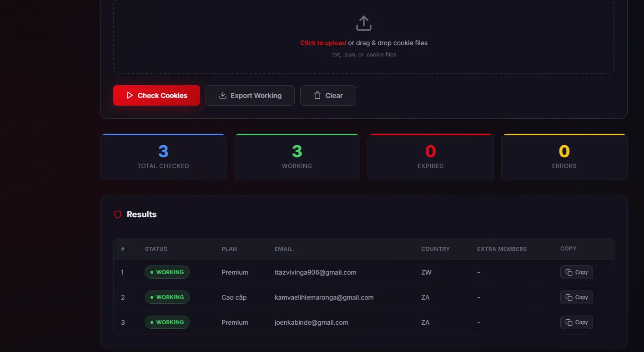Click the EMAIL column header

click(x=283, y=249)
